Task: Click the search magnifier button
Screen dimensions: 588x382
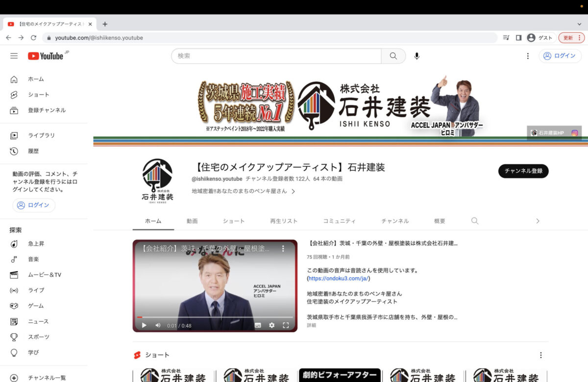Action: (x=393, y=56)
